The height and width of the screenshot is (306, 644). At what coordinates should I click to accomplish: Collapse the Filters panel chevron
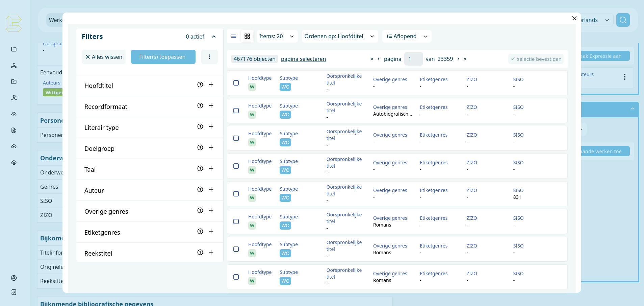pyautogui.click(x=214, y=37)
